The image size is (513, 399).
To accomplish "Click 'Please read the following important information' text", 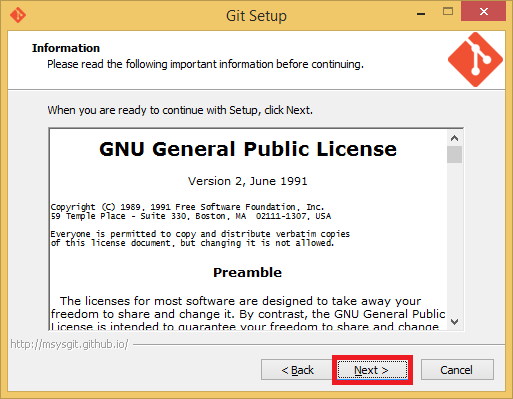I will tap(205, 64).
